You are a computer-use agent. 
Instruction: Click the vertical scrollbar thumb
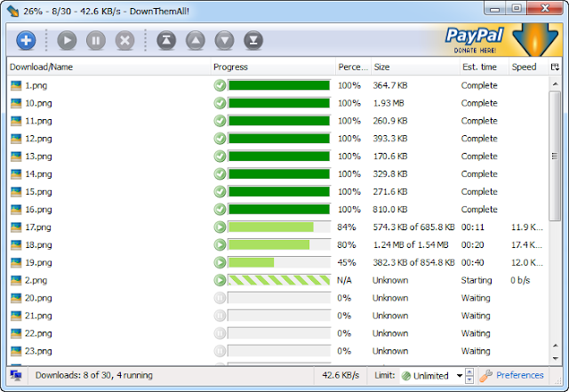coord(555,156)
